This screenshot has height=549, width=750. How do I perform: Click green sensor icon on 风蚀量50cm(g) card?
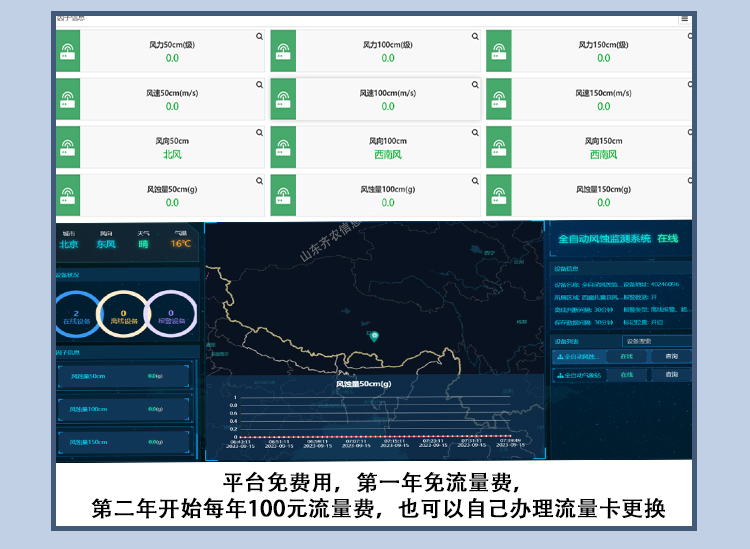pyautogui.click(x=67, y=195)
